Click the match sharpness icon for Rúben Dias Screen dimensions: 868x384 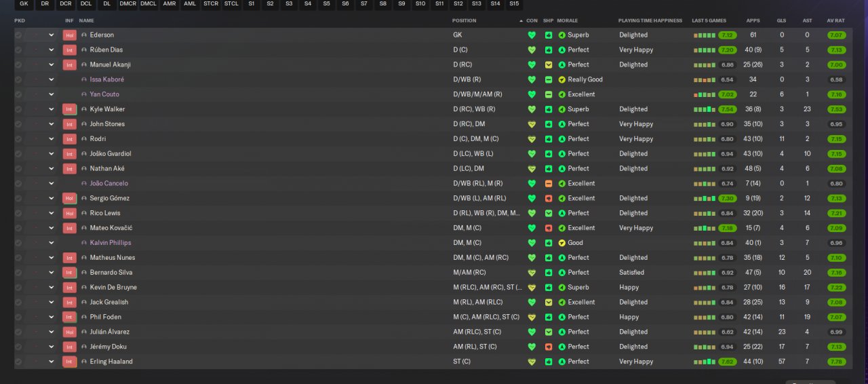pyautogui.click(x=549, y=50)
